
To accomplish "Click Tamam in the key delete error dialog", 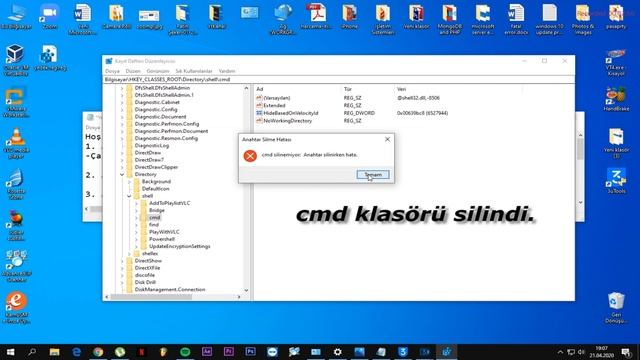I will point(373,175).
